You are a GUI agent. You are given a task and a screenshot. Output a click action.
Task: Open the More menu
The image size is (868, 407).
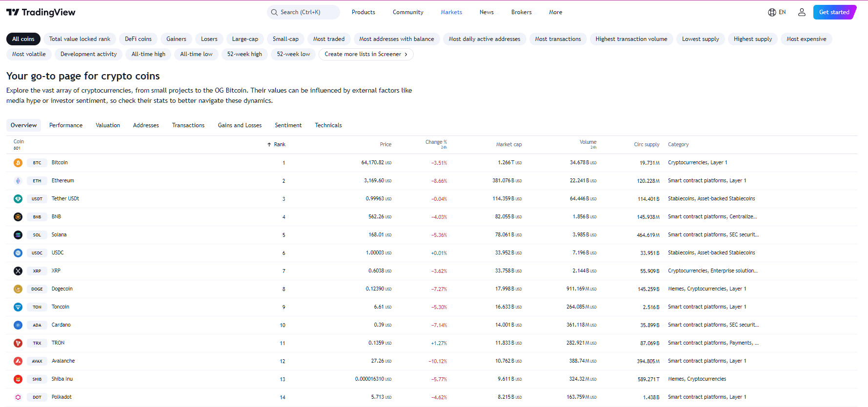point(555,12)
